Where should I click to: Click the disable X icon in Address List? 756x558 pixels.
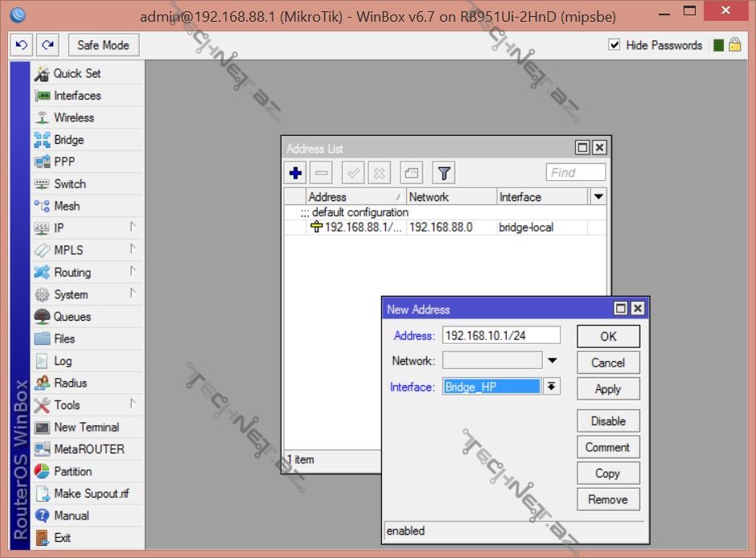pos(379,173)
